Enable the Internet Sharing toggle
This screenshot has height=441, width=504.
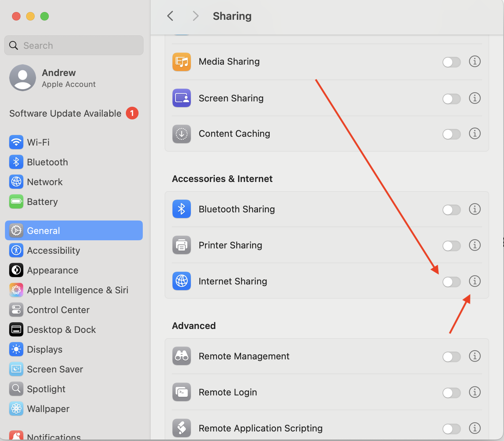pos(451,282)
